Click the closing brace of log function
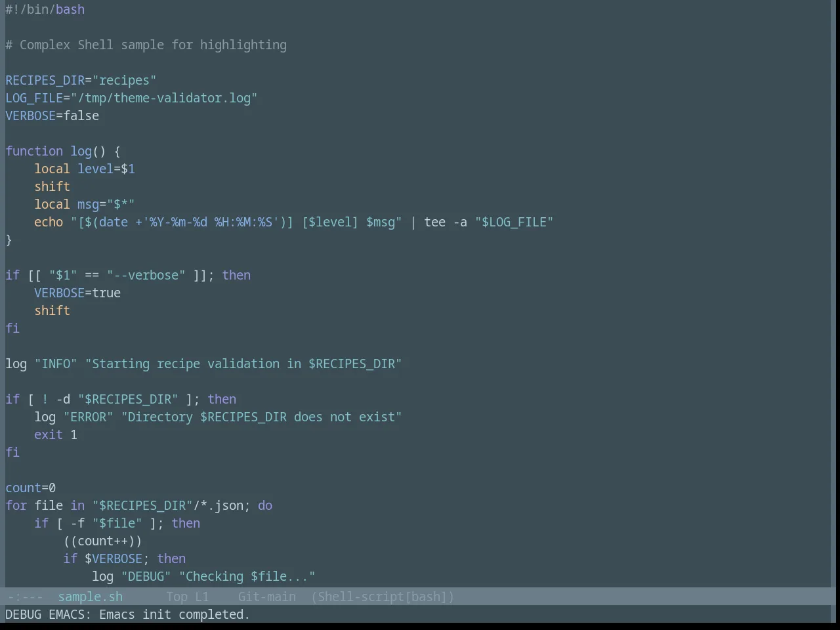 (x=9, y=240)
